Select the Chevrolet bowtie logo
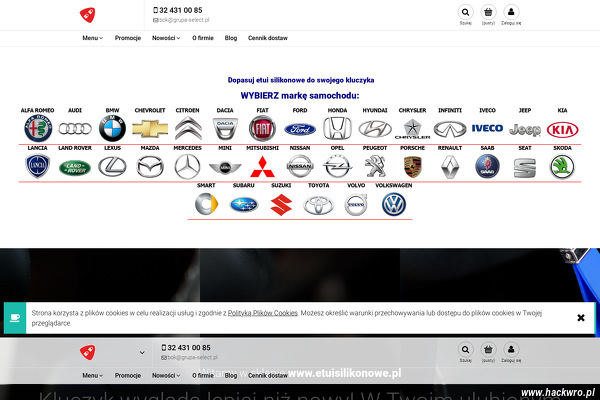The image size is (600, 400). coord(150,129)
